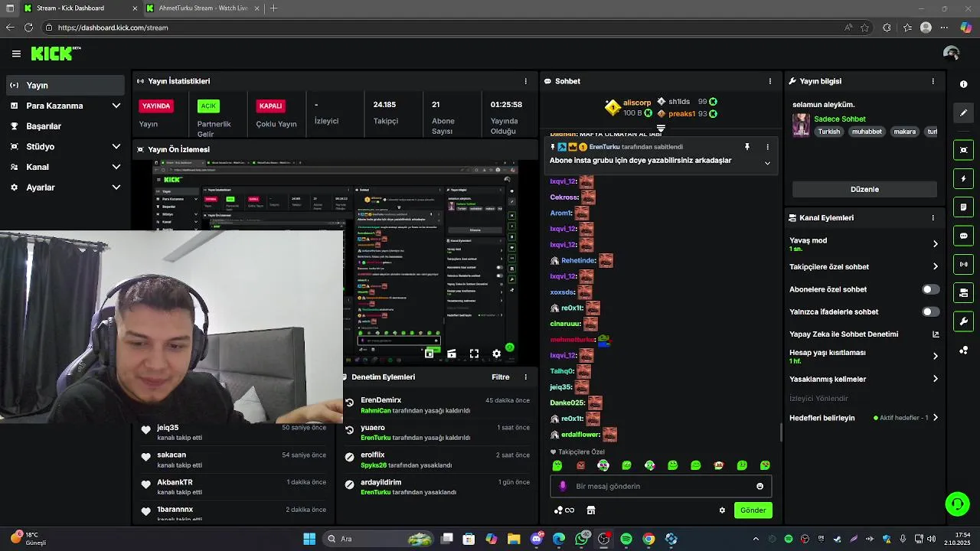Open the pinned message three-dot menu
Screen dimensions: 980x551
pyautogui.click(x=767, y=147)
